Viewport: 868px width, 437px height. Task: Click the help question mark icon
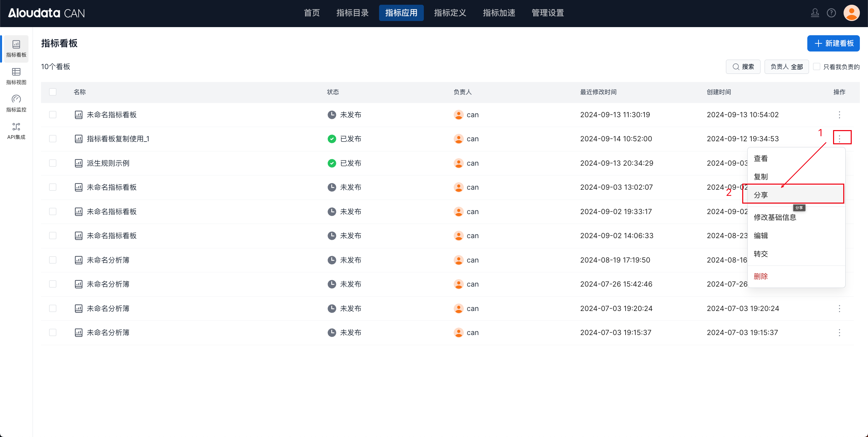click(x=831, y=13)
